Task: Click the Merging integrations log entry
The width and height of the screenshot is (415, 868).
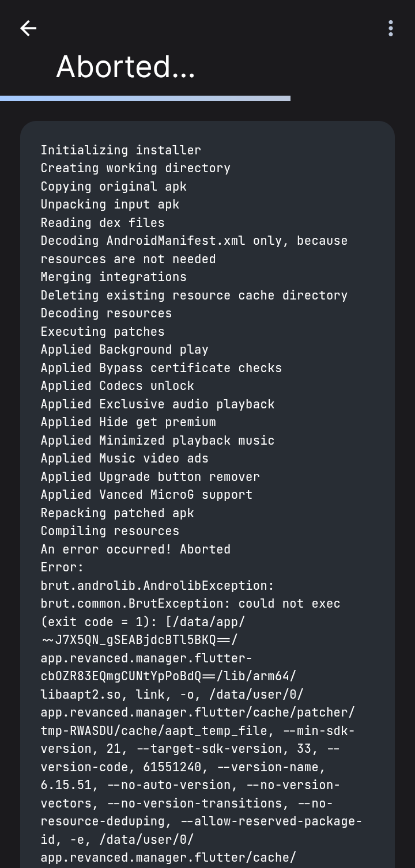Action: [113, 276]
